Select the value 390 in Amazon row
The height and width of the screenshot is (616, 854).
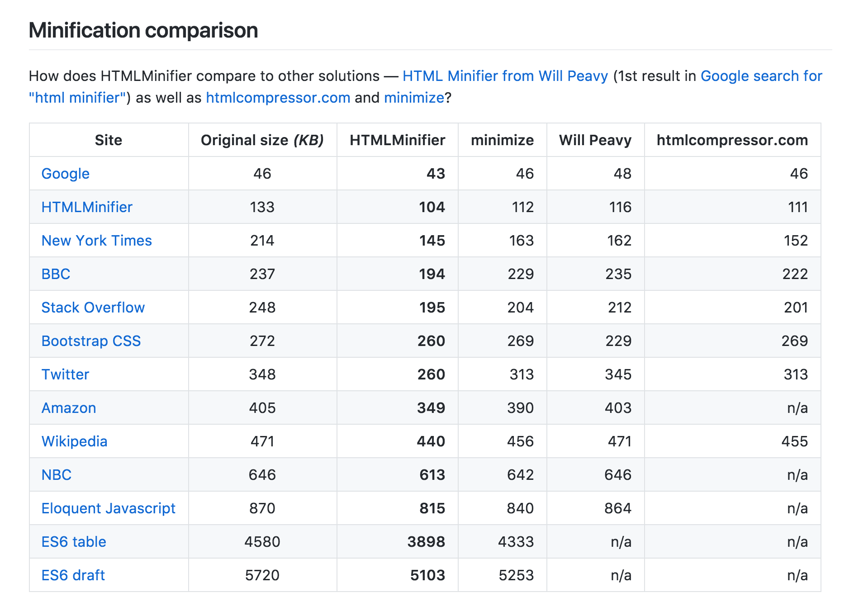521,408
